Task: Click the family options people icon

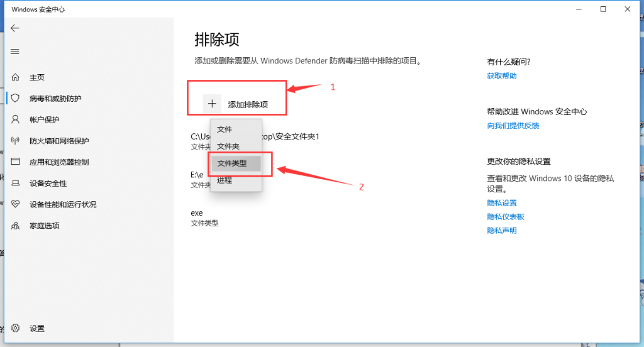Action: [x=16, y=226]
